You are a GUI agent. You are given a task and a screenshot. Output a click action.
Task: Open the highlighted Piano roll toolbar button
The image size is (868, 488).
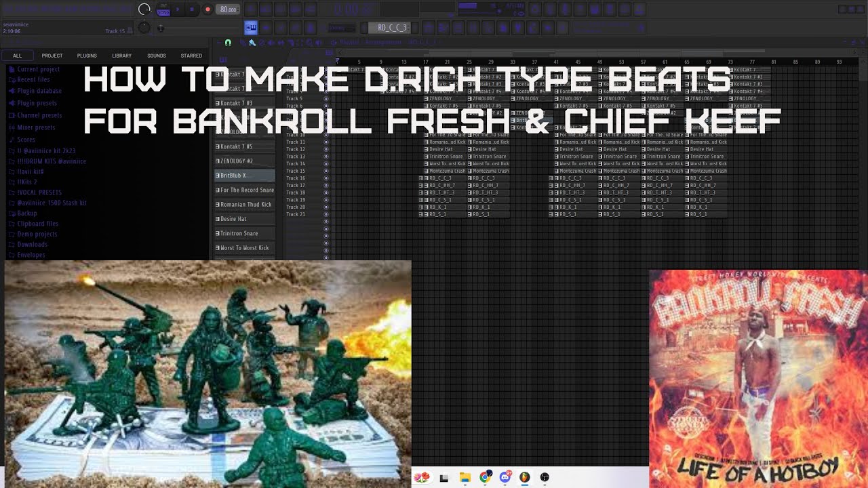tap(251, 28)
